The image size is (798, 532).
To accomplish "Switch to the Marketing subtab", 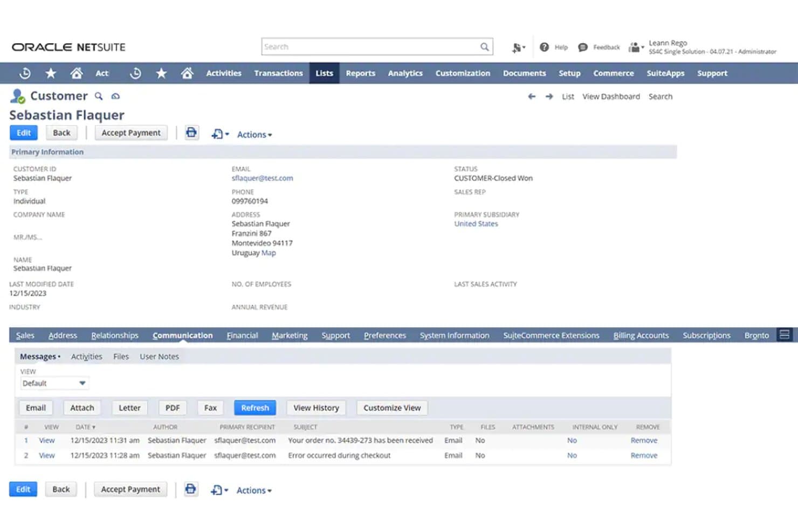I will click(x=290, y=335).
